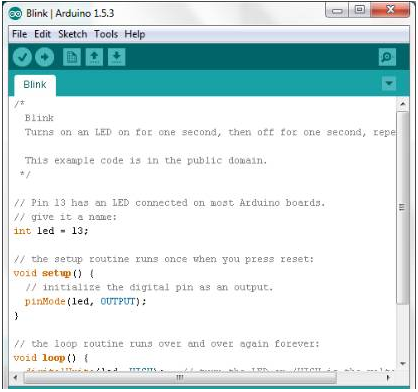Click the 'pinMode(led, OUTPUT);' line
The width and height of the screenshot is (418, 392).
pyautogui.click(x=86, y=302)
